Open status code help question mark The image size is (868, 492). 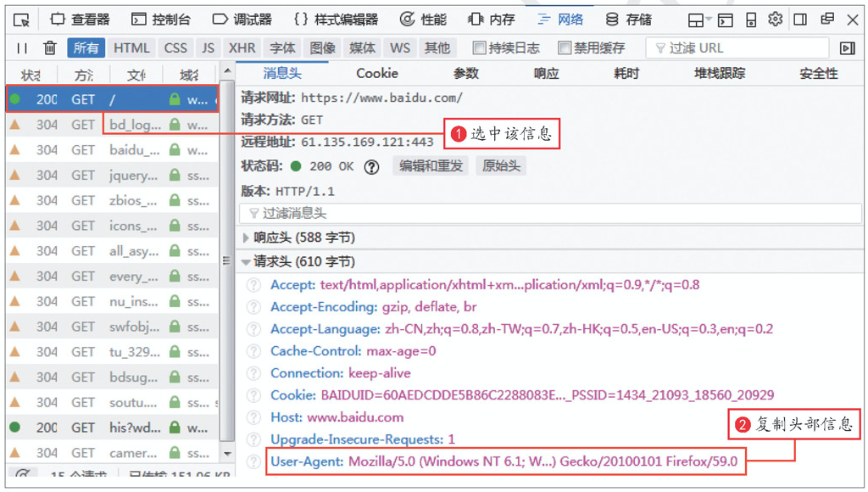[371, 167]
